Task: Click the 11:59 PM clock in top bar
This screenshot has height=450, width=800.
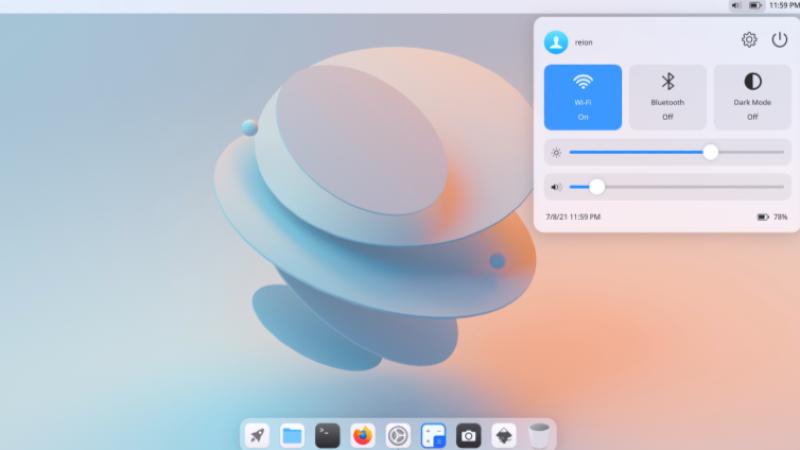Action: coord(783,6)
